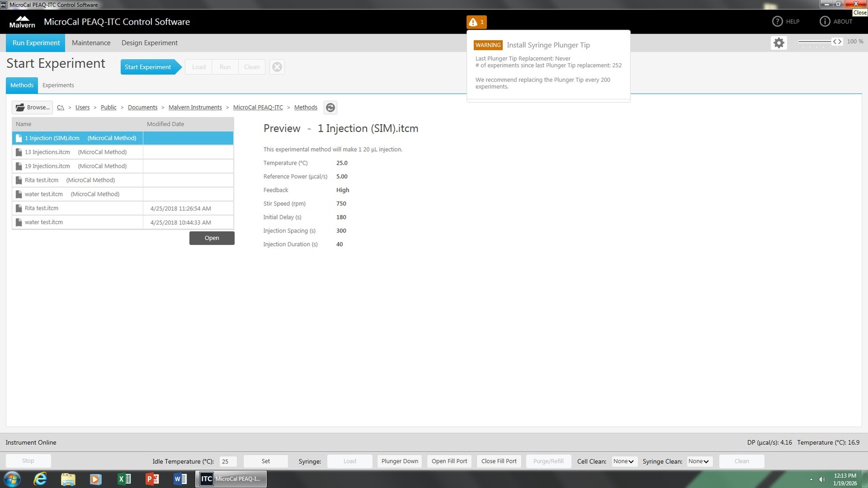The image size is (868, 488).
Task: Click the Open method button
Action: [x=211, y=238]
